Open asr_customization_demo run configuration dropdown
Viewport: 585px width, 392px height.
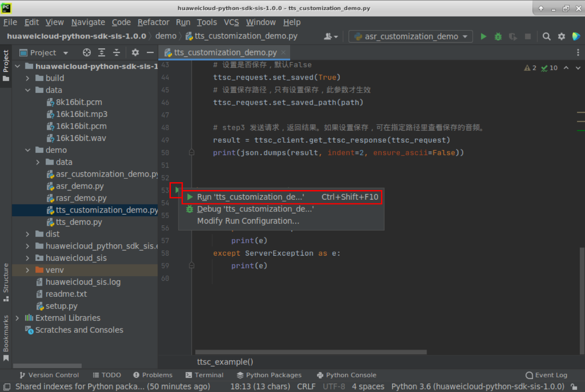point(411,36)
